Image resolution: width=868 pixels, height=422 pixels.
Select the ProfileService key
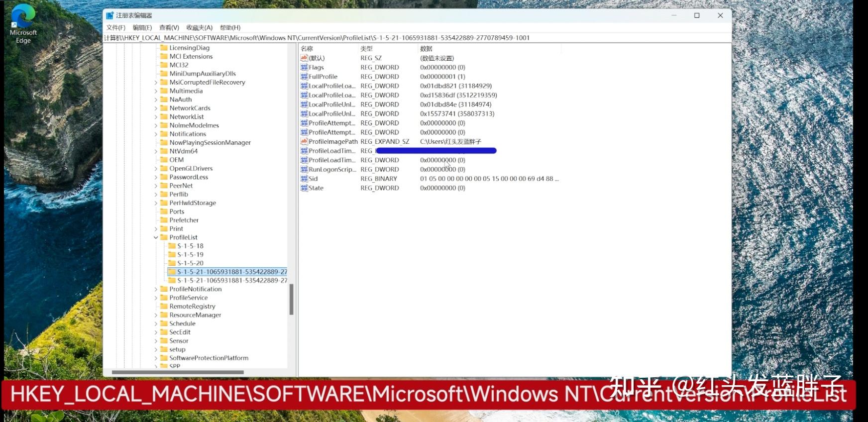(188, 298)
